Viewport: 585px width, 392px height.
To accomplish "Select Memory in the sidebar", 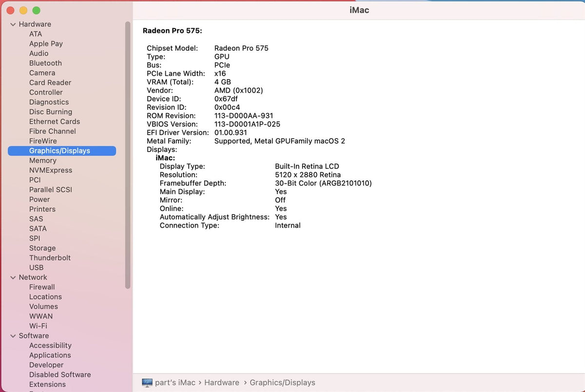I will [42, 160].
